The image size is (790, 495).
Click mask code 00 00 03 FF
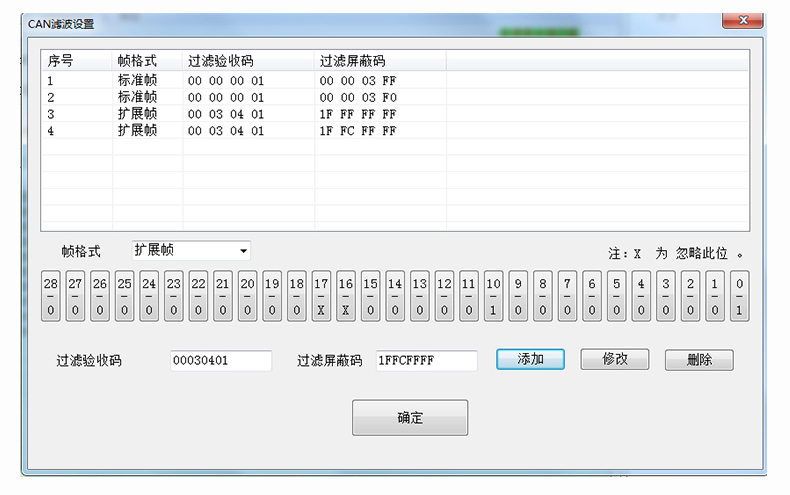coord(358,81)
